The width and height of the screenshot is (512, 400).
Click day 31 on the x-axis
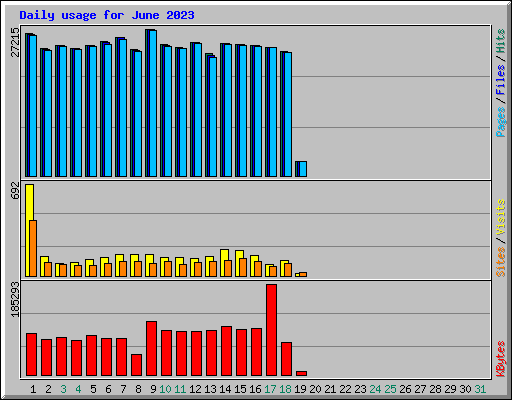pos(480,389)
